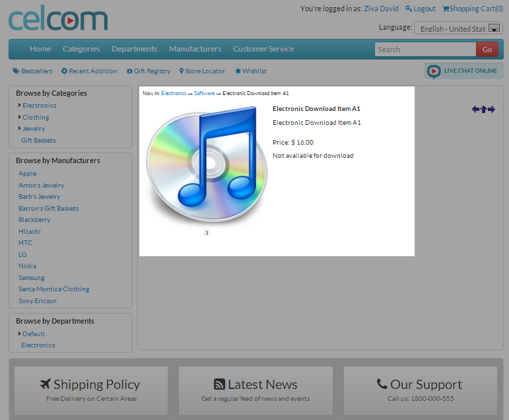Browse the HTC manufacturer
Viewport: 509px width, 420px height.
coord(25,242)
